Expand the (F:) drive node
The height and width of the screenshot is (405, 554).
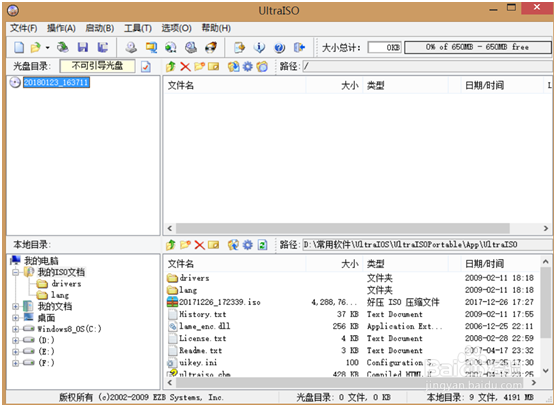pos(16,363)
